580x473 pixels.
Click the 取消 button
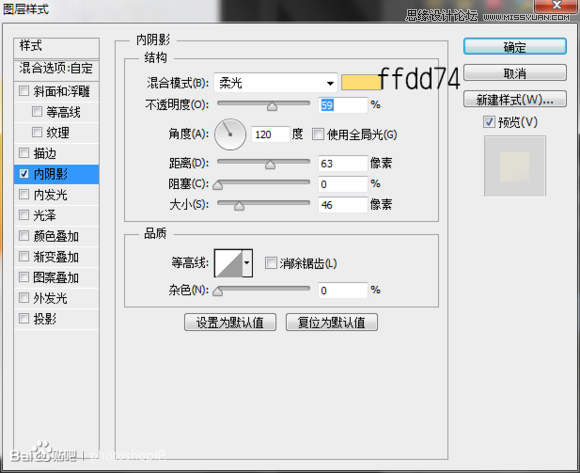point(515,73)
